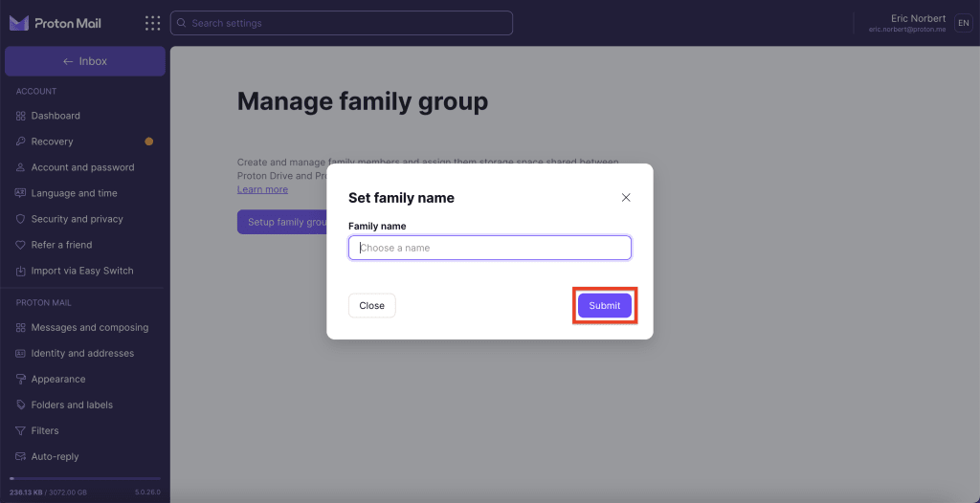The width and height of the screenshot is (980, 503).
Task: Click the Appearance paint roller icon
Action: [21, 380]
